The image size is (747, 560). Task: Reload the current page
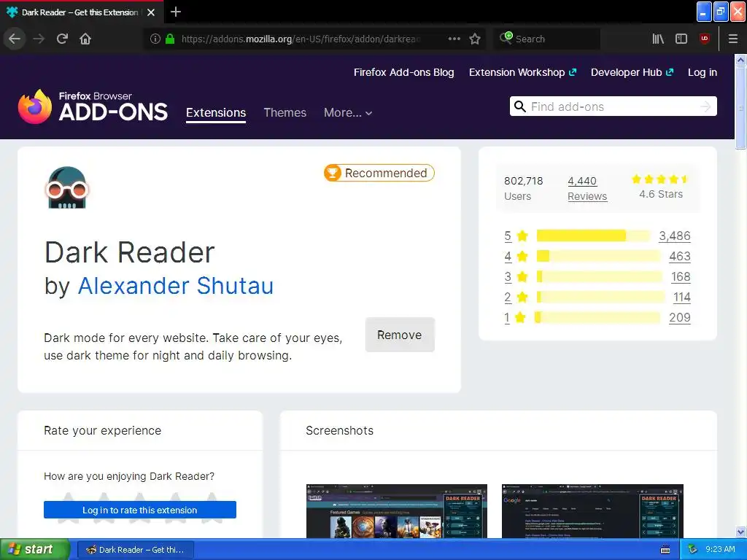62,39
